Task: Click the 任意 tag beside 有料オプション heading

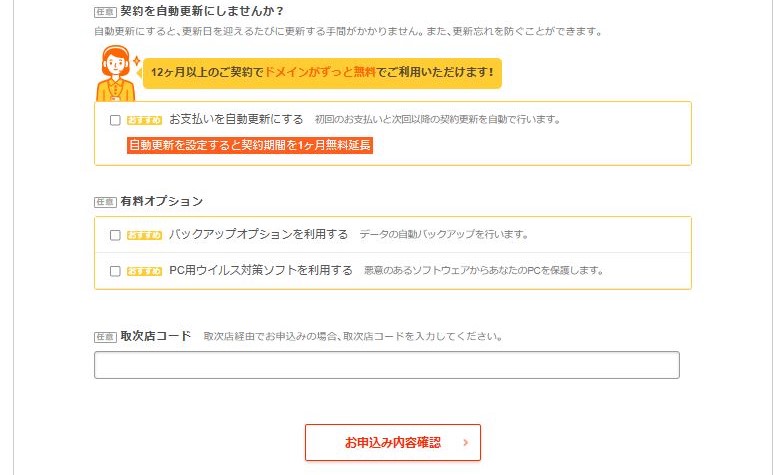Action: pyautogui.click(x=105, y=202)
